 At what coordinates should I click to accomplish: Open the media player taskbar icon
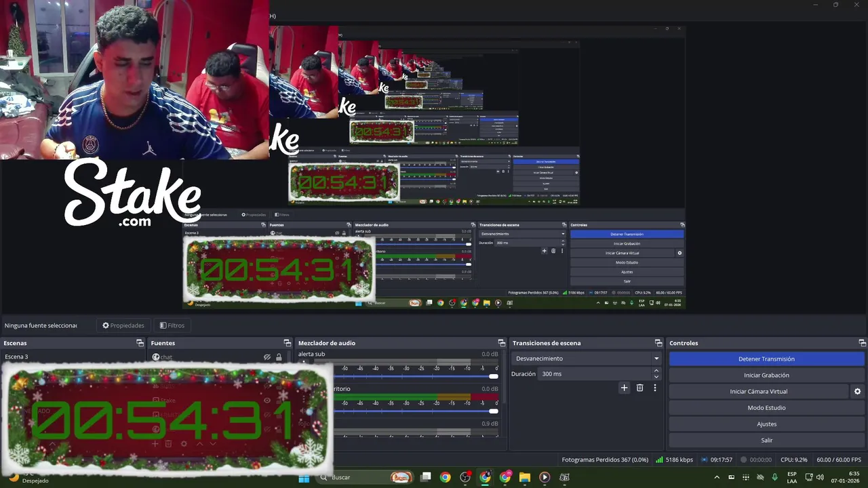[x=545, y=477]
